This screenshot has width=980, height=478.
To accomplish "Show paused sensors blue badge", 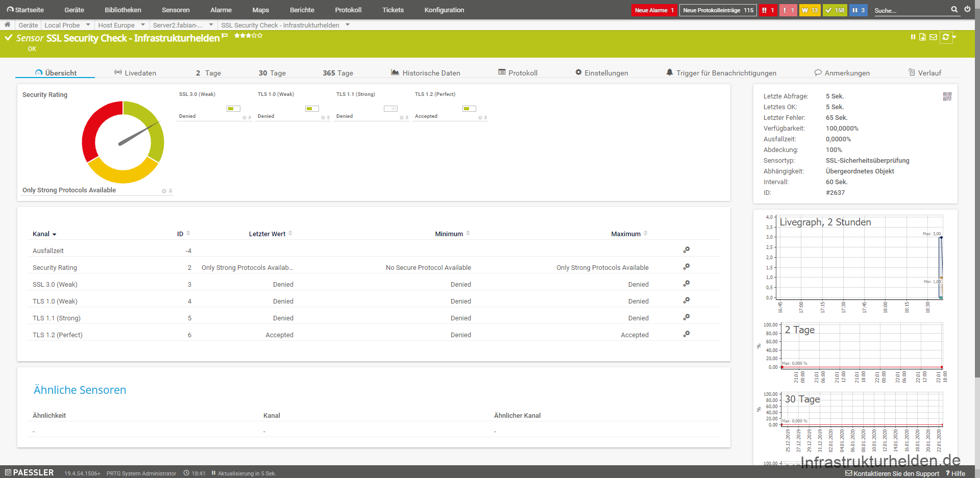I will click(859, 10).
